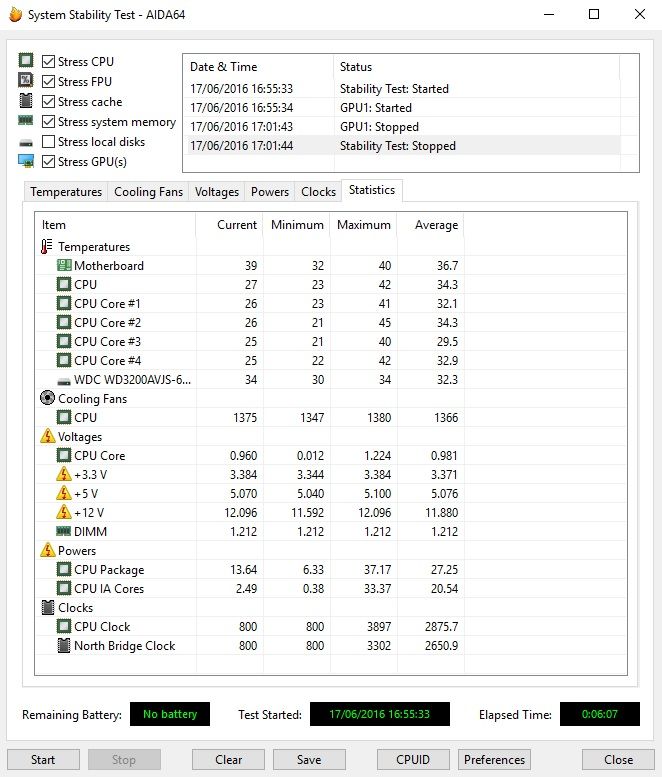This screenshot has height=777, width=662.
Task: Click the North Bridge Clock icon
Action: [x=64, y=646]
